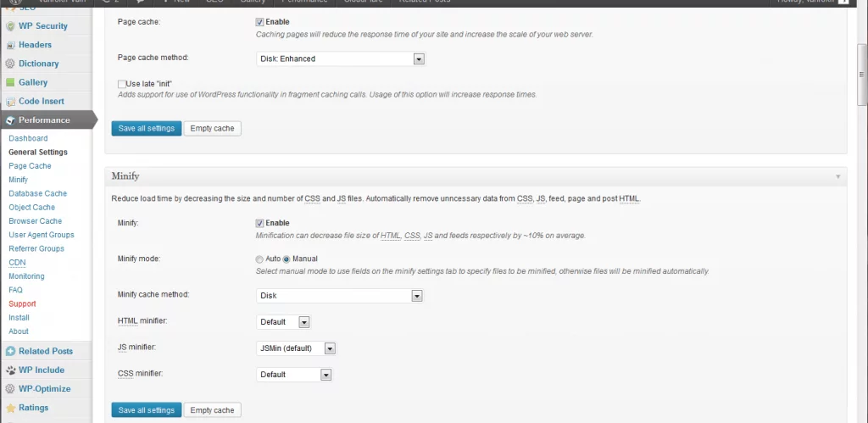Click Save all settings under Minify
868x423 pixels.
pyautogui.click(x=146, y=410)
